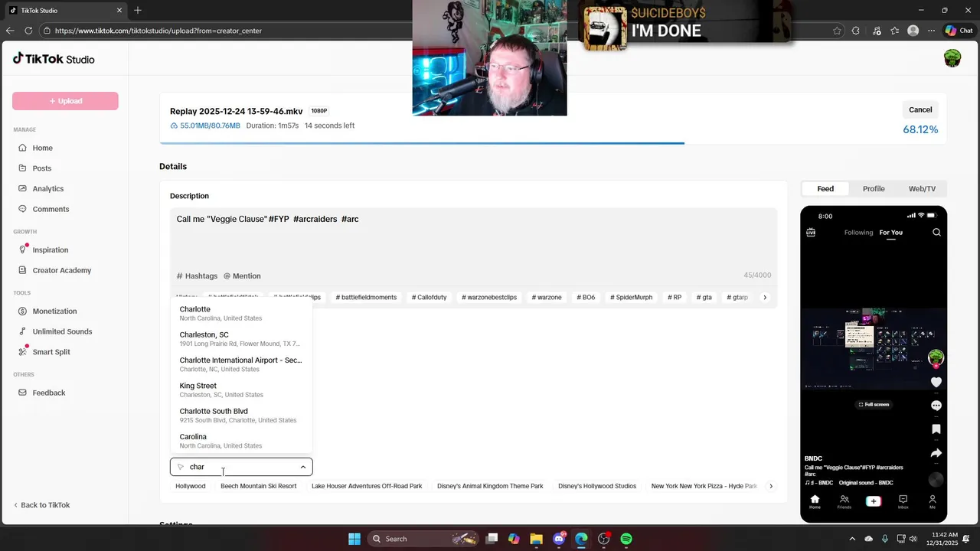
Task: Select Carolina, North Carolina location
Action: [241, 441]
